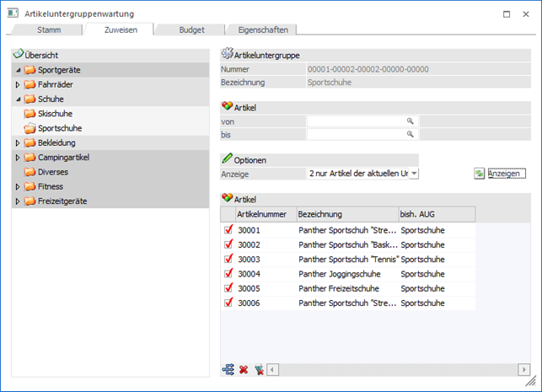The width and height of the screenshot is (542, 392).
Task: Click the horizontal scrollbar right arrow
Action: [524, 369]
